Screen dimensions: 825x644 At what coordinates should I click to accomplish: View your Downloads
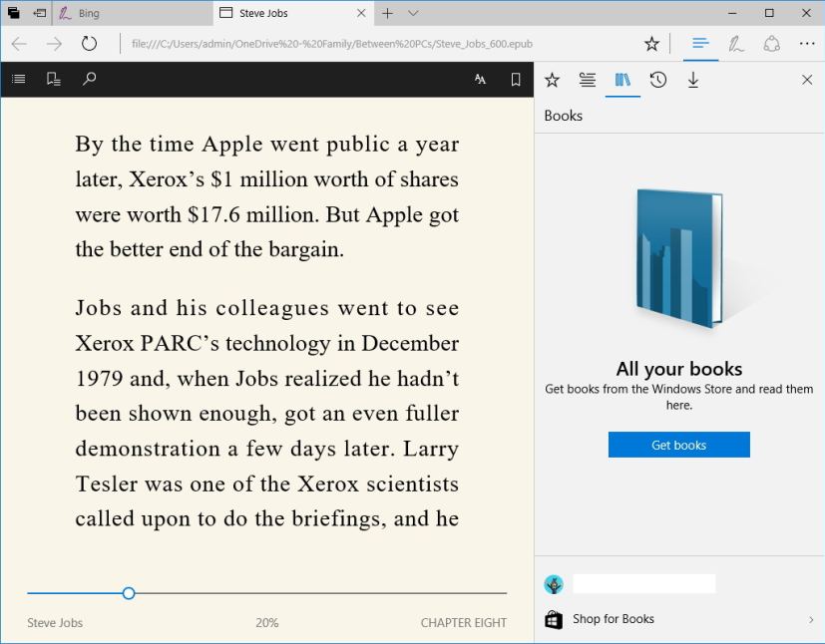[x=693, y=80]
